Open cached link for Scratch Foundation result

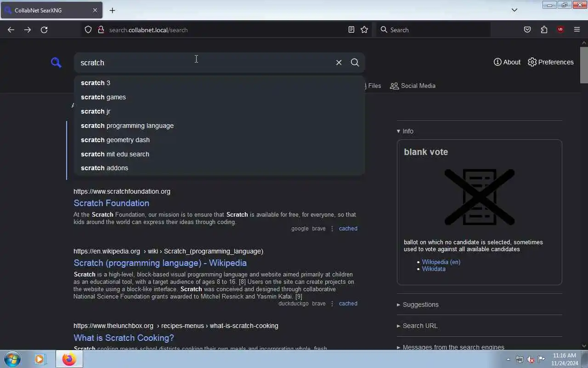pos(348,229)
